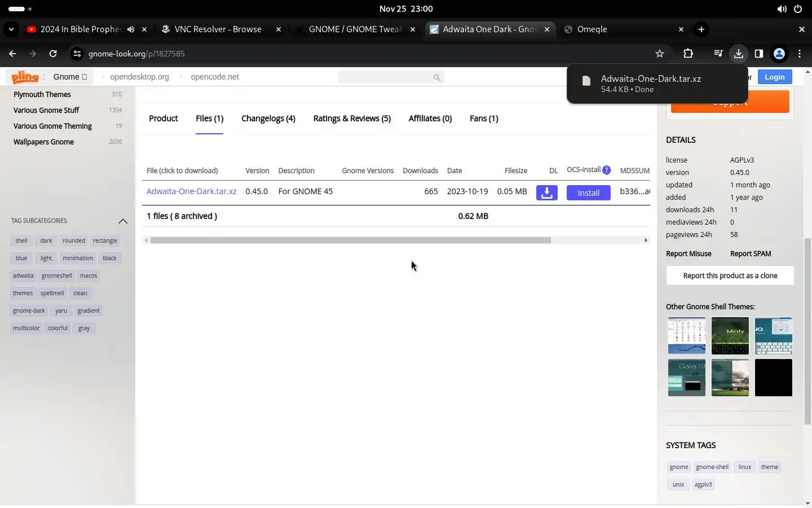Click the Login button
This screenshot has height=508, width=812.
tap(774, 77)
